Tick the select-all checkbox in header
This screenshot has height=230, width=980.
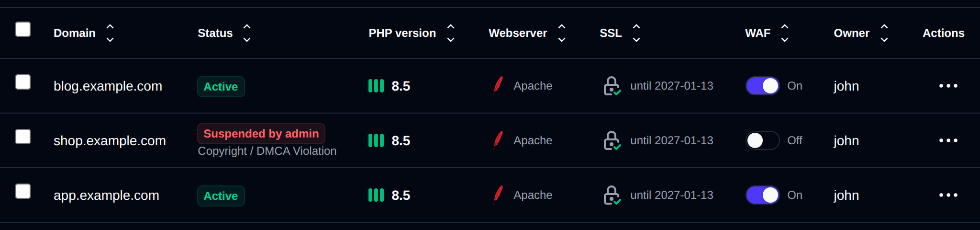click(23, 29)
